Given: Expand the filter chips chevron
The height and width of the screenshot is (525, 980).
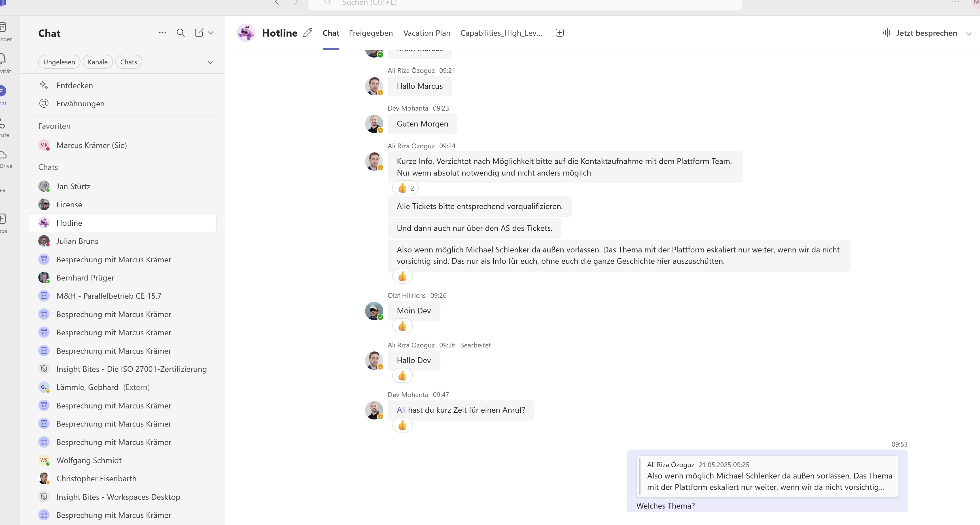Looking at the screenshot, I should 210,62.
